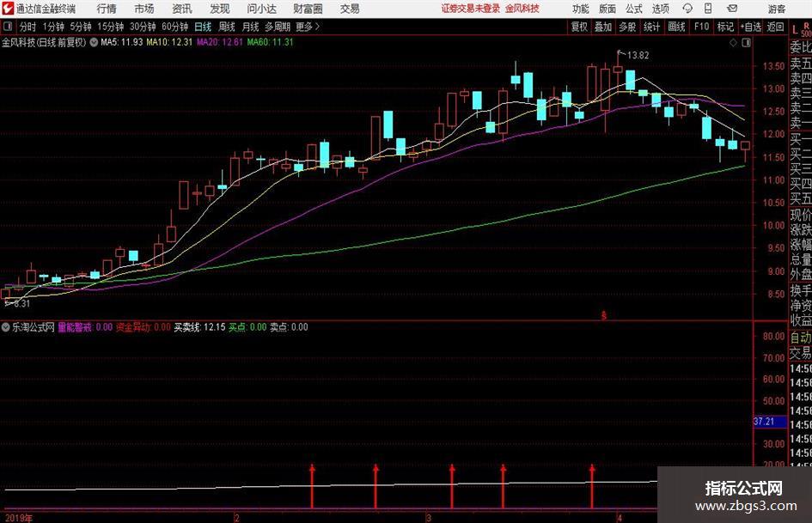Click the 买点: 0.00 indicator value
Screen dimensions: 812x523
pyautogui.click(x=247, y=327)
